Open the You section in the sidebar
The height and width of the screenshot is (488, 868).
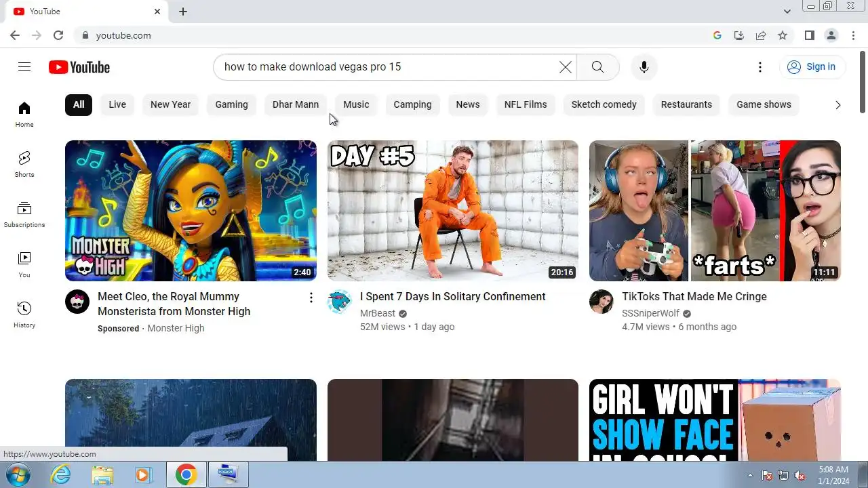[x=24, y=265]
